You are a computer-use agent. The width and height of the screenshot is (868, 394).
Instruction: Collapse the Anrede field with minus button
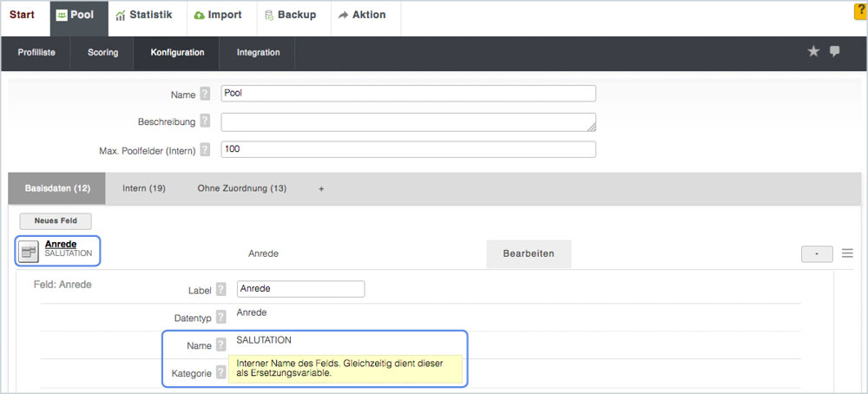tap(817, 253)
